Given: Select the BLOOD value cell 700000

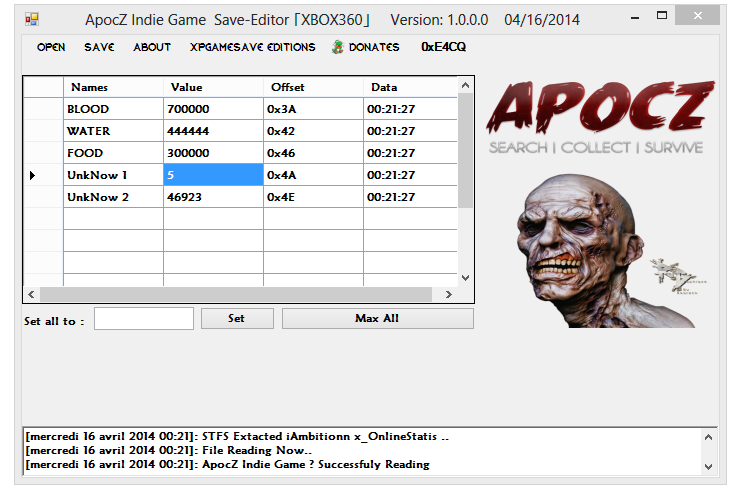Looking at the screenshot, I should [213, 109].
